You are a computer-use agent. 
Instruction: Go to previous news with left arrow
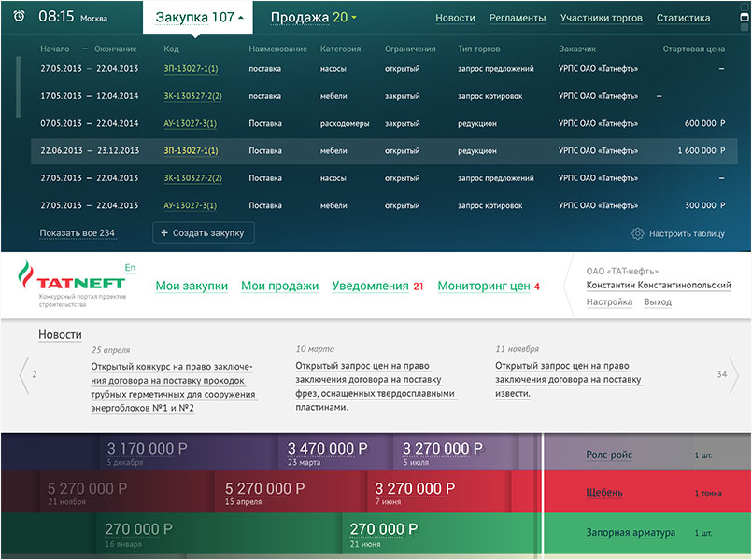[x=23, y=375]
